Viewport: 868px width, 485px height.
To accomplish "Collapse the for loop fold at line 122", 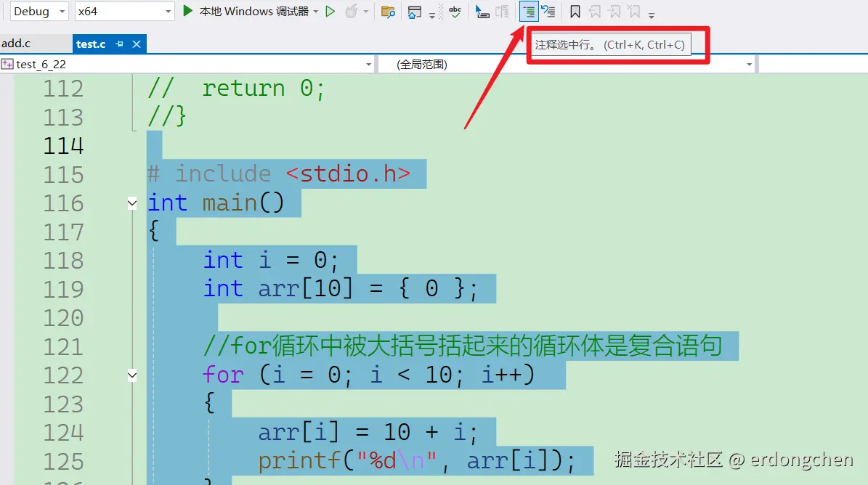I will [131, 375].
